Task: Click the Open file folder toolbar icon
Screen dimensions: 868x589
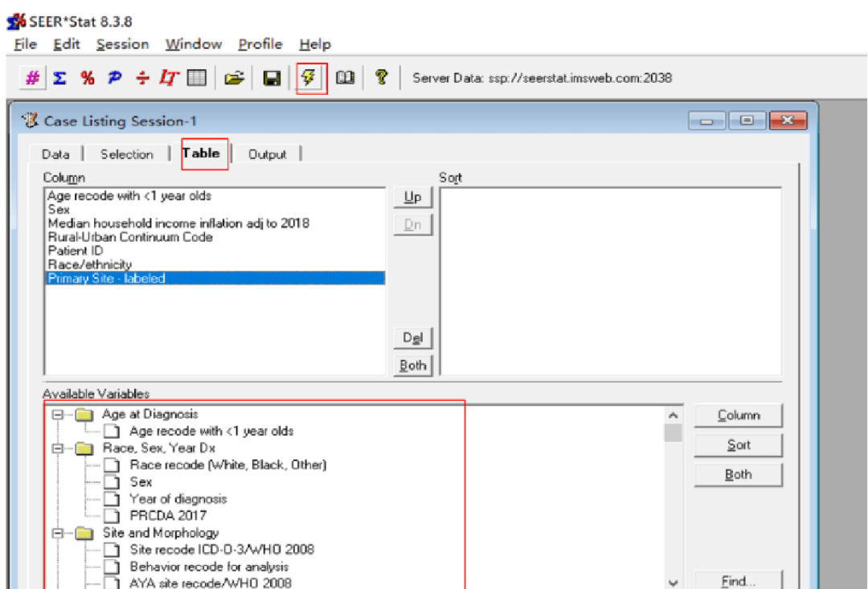Action: click(234, 78)
